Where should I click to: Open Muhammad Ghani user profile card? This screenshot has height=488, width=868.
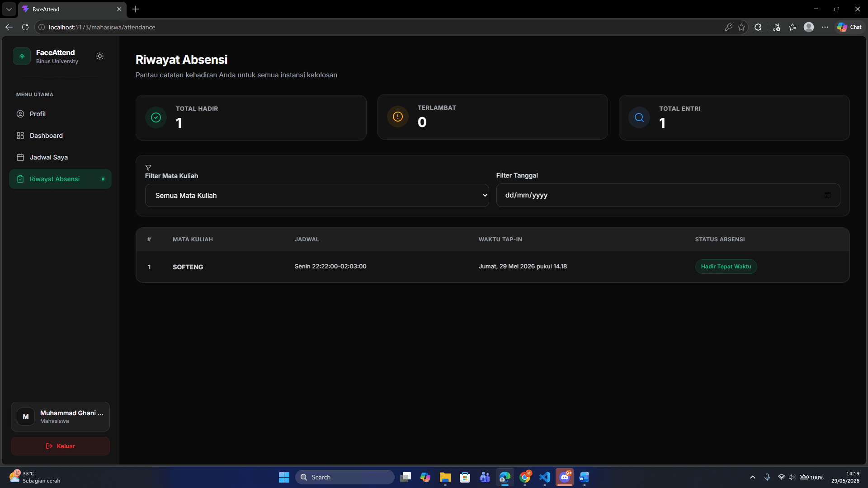tap(60, 417)
